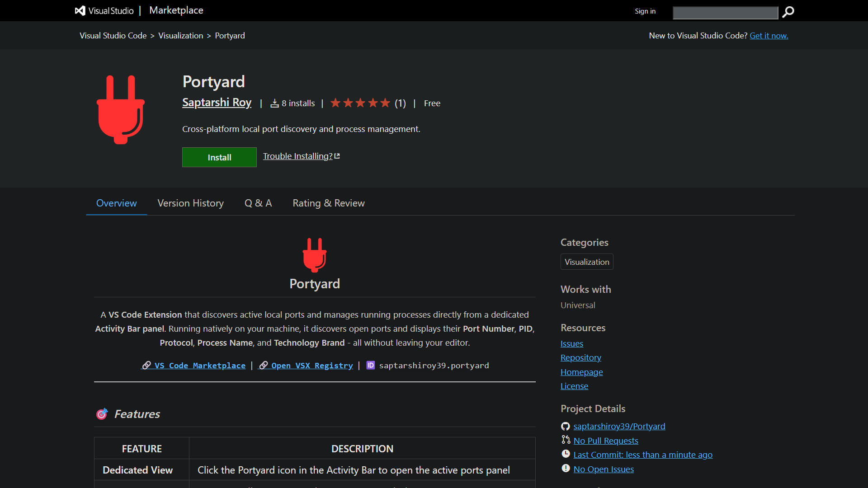868x488 pixels.
Task: Click the five-star rating icons
Action: point(360,103)
